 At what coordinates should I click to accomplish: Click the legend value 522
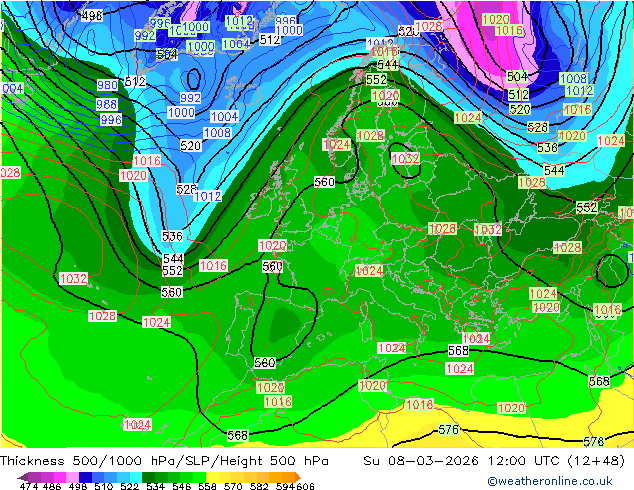pyautogui.click(x=129, y=486)
